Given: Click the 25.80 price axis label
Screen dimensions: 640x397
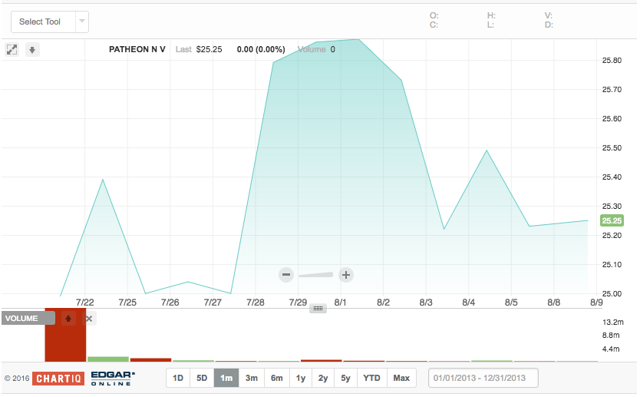Looking at the screenshot, I should pyautogui.click(x=612, y=60).
